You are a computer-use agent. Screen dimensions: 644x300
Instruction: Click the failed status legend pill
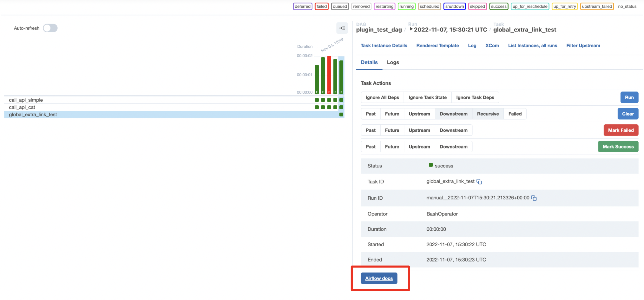322,6
